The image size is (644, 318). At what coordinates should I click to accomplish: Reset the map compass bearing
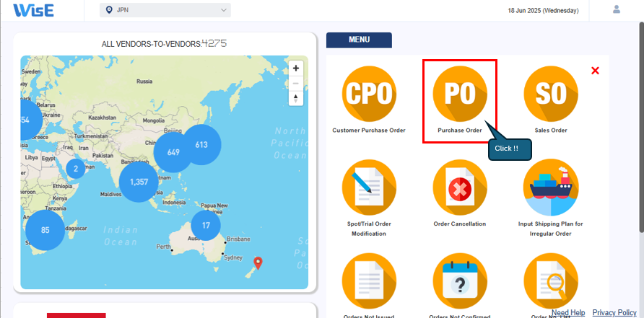(296, 98)
